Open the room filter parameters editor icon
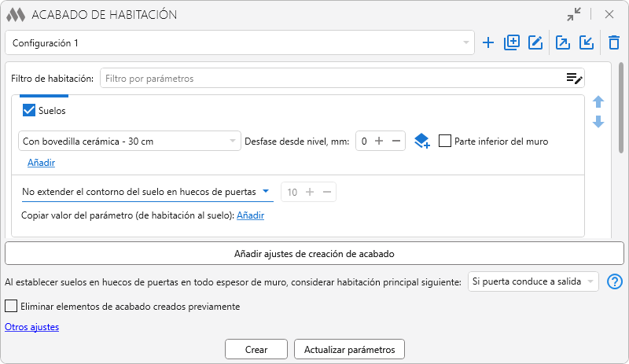The width and height of the screenshot is (629, 364). (574, 78)
